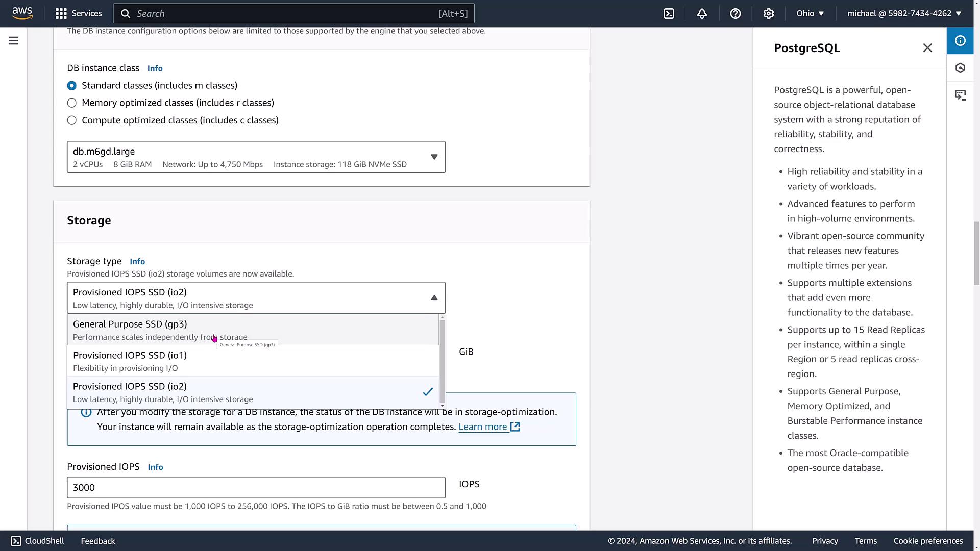Open the help question mark icon
Image resolution: width=980 pixels, height=551 pixels.
(x=735, y=14)
